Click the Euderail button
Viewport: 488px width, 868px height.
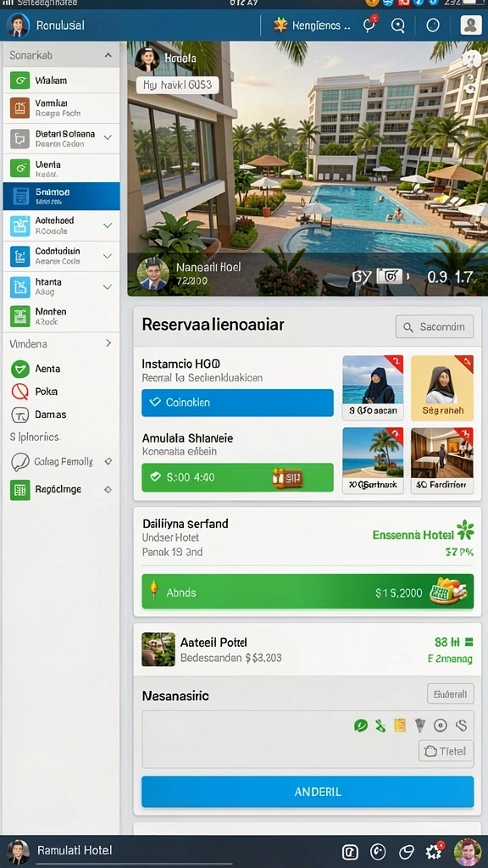(x=451, y=693)
